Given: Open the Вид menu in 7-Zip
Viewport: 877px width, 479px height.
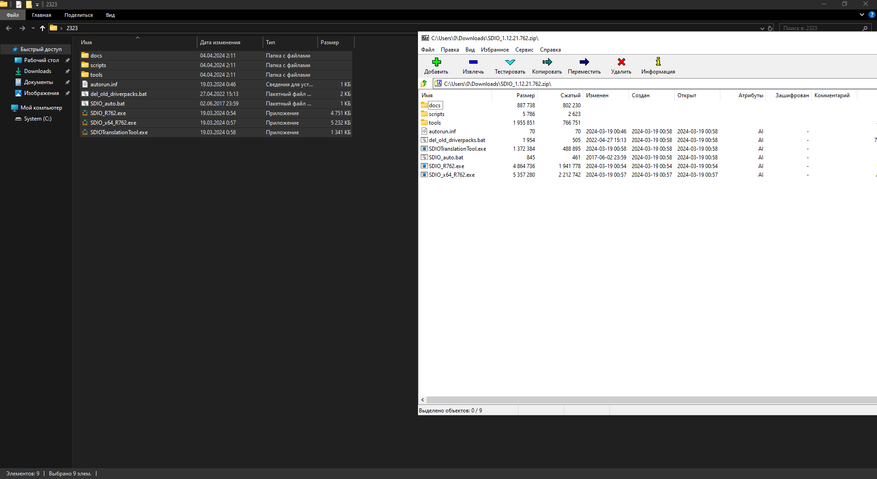Looking at the screenshot, I should 470,50.
